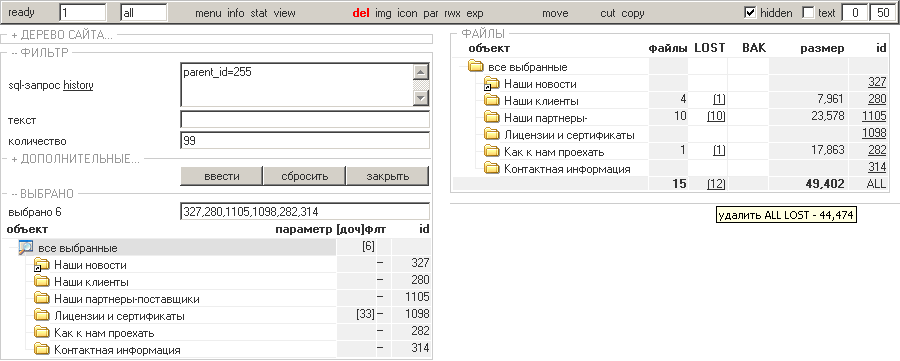This screenshot has width=900, height=361.
Task: Select the par command
Action: 431,13
